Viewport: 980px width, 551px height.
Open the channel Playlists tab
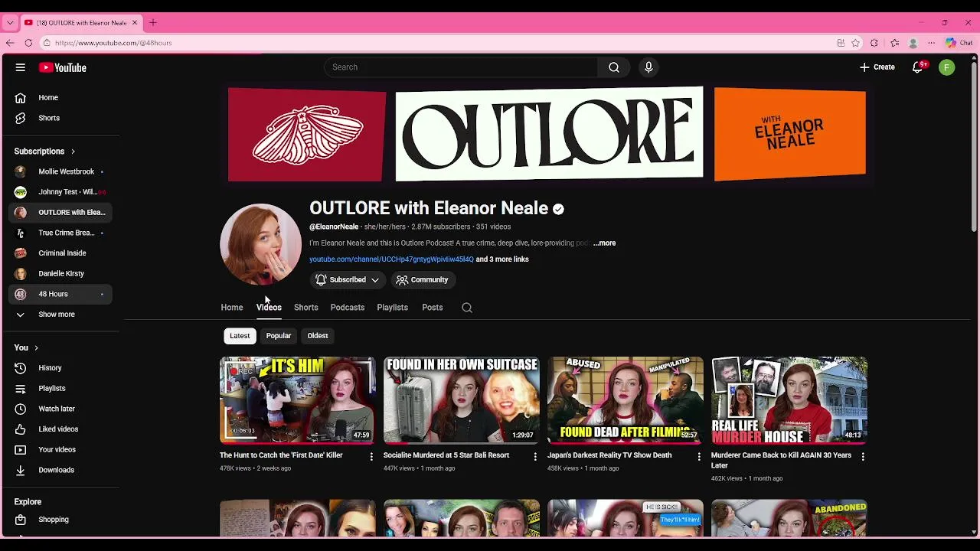point(393,308)
